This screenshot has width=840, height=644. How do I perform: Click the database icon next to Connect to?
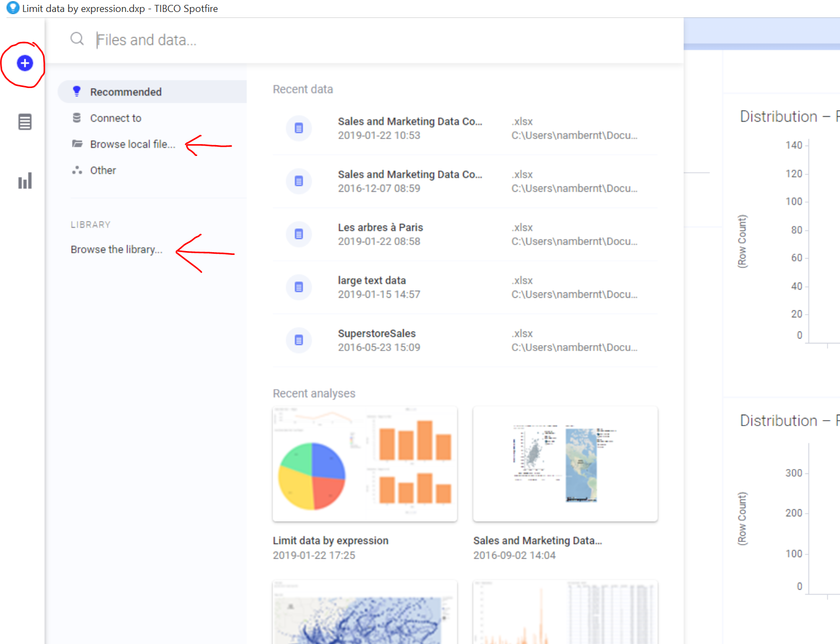coord(77,118)
